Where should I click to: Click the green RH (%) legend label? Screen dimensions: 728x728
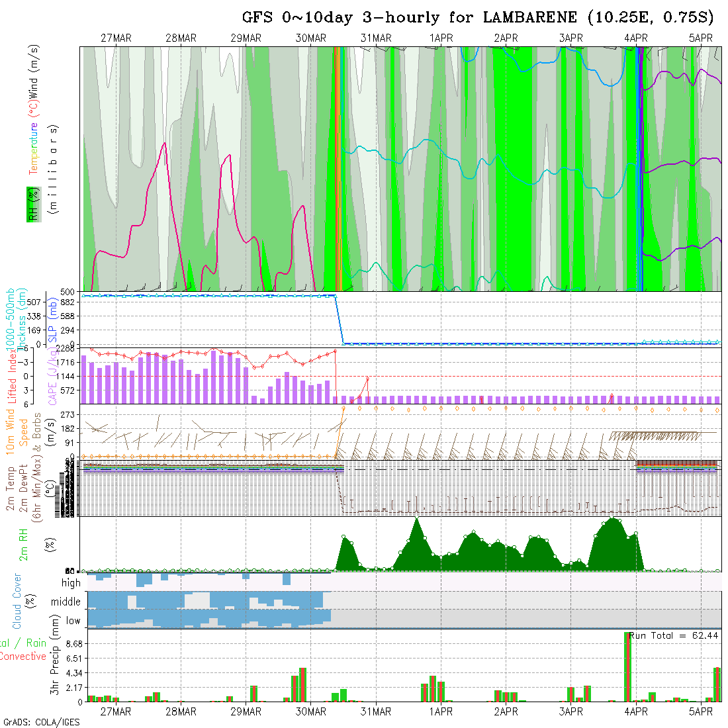pos(31,204)
